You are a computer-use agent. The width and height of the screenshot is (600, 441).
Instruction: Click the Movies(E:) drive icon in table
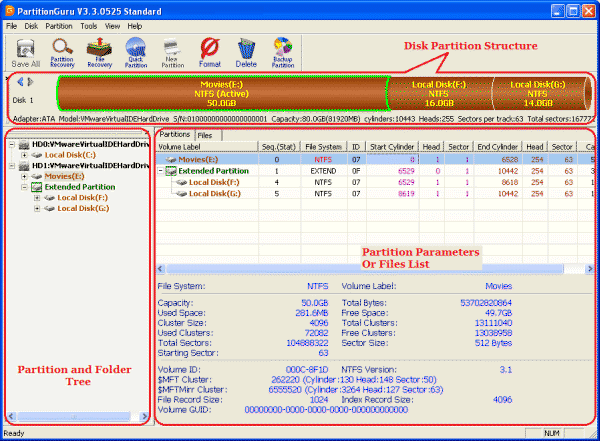(x=171, y=160)
